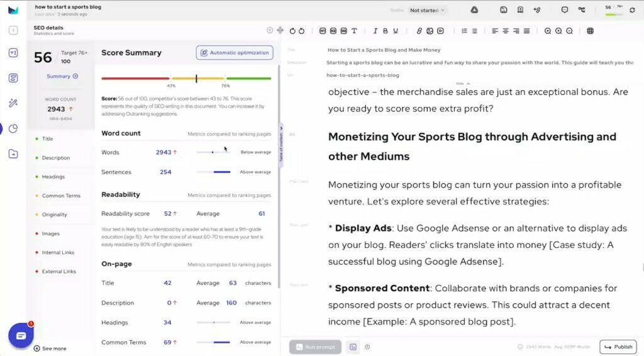Screen dimensions: 644x356
Task: Click the add internal link icon in header
Action: pyautogui.click(x=537, y=10)
